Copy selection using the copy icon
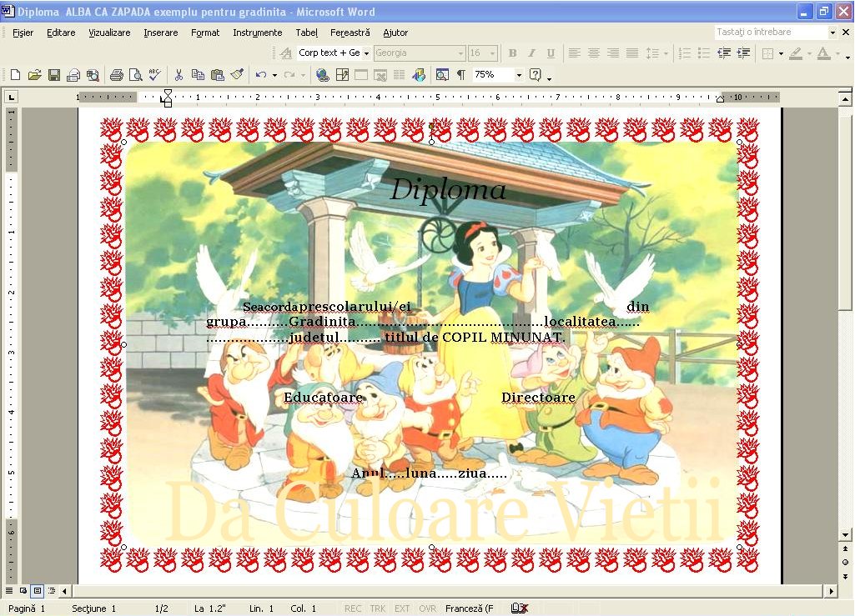Screen dimensions: 855x616 tap(198, 75)
